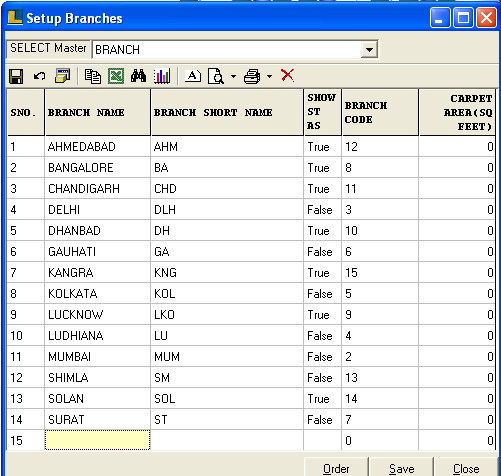This screenshot has width=501, height=476.
Task: Select the GAUHATI branch name cell
Action: coord(97,251)
